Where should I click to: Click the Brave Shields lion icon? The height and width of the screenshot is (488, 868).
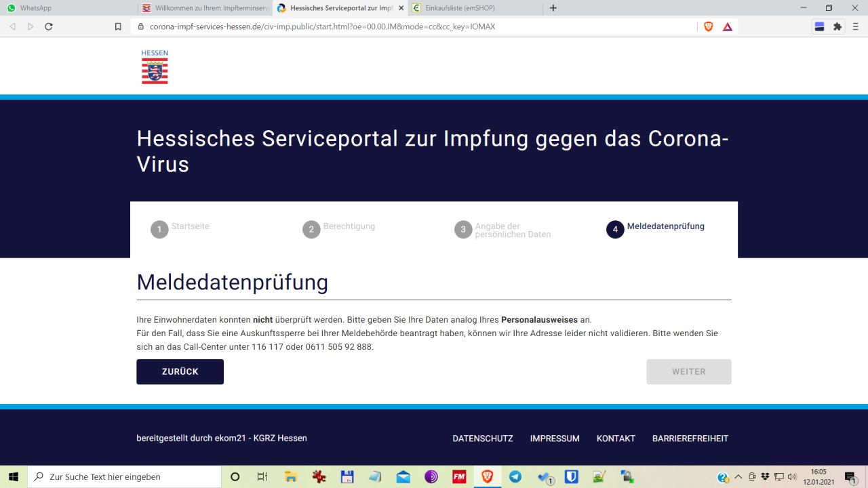(x=709, y=26)
